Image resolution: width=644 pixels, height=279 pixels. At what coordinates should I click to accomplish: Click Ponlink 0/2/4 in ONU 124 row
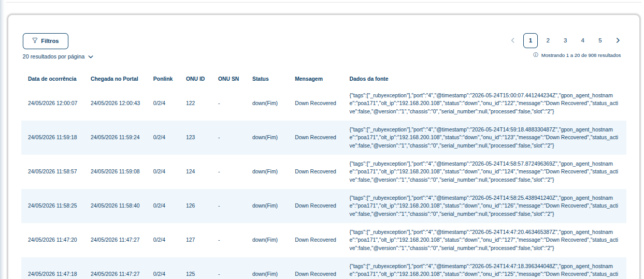(160, 171)
